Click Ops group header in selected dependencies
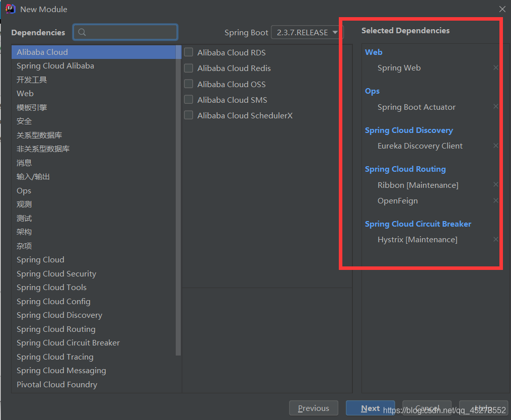 click(x=372, y=91)
